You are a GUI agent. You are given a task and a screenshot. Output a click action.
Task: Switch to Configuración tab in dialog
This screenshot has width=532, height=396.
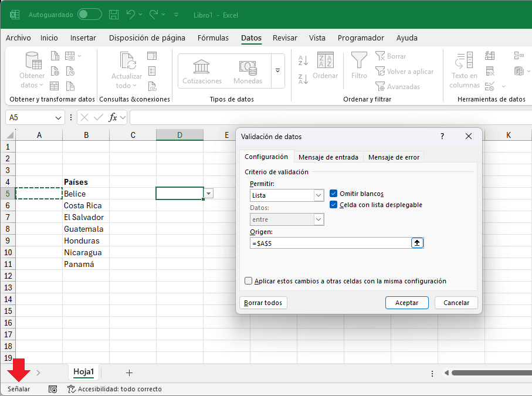pyautogui.click(x=266, y=157)
